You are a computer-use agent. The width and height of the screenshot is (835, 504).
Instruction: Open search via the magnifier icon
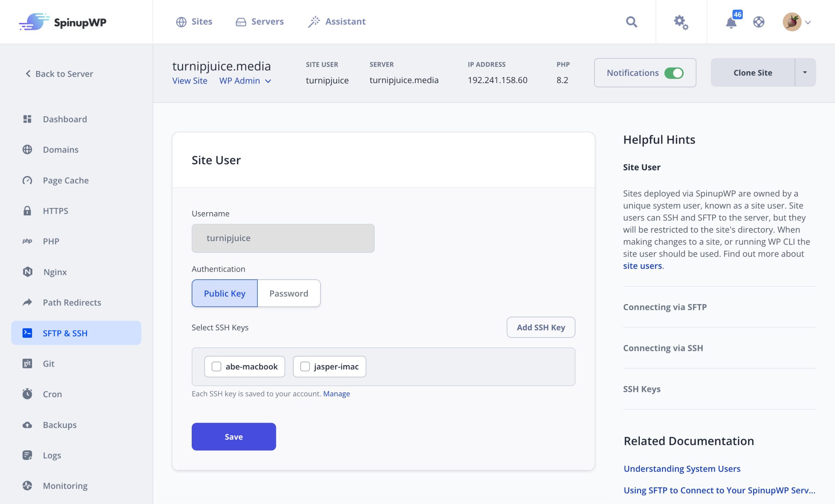coord(631,22)
